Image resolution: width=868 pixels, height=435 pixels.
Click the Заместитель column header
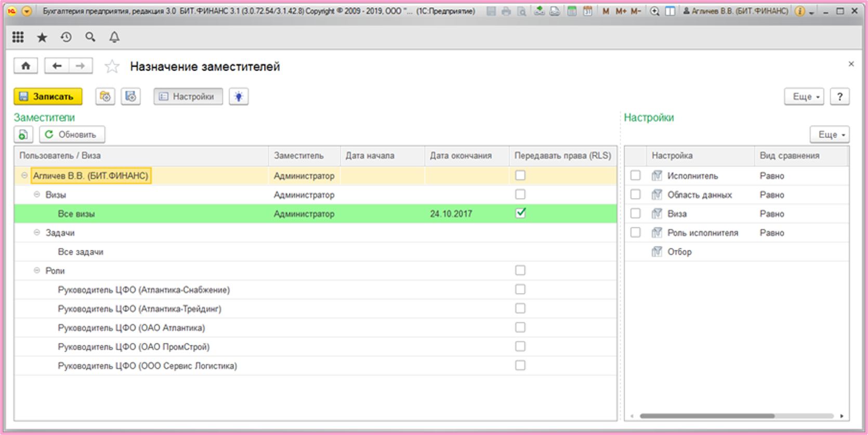pyautogui.click(x=305, y=156)
